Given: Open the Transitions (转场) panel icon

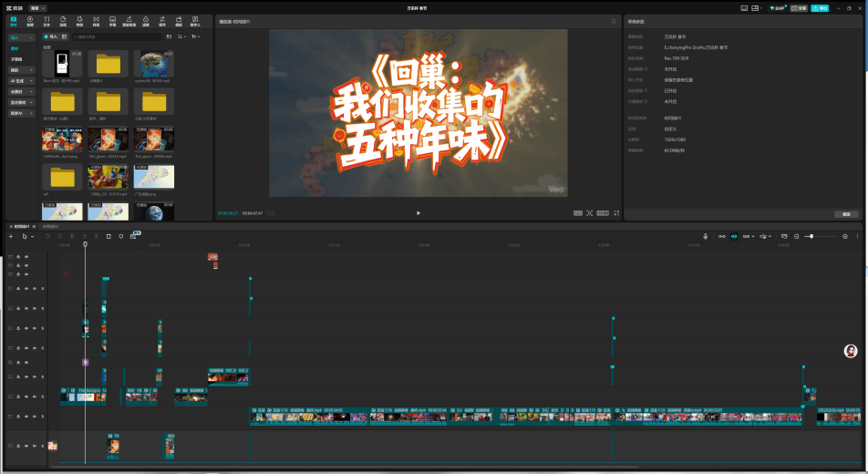Looking at the screenshot, I should (97, 20).
